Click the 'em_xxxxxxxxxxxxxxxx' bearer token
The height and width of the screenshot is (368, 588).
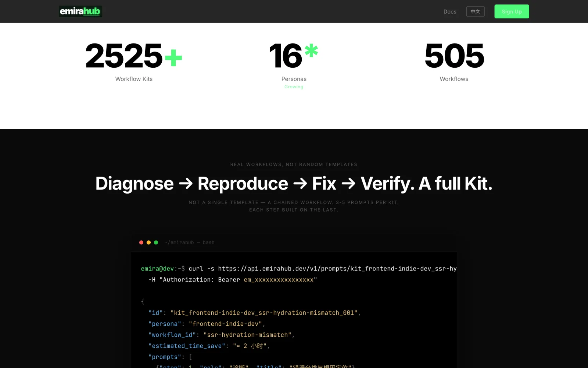(x=279, y=280)
